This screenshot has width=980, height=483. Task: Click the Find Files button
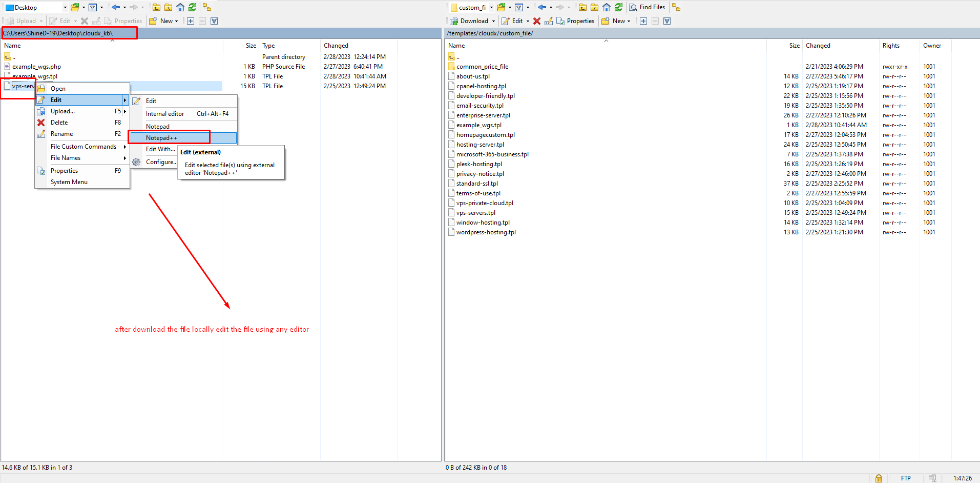pyautogui.click(x=647, y=7)
